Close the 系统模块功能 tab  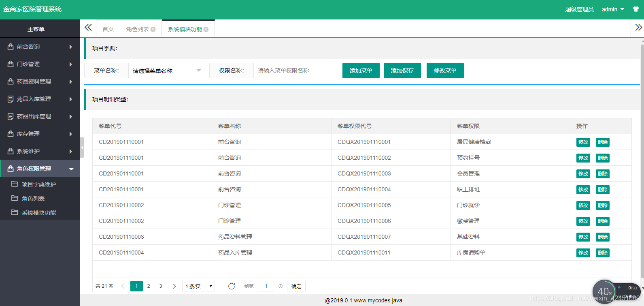pos(206,29)
